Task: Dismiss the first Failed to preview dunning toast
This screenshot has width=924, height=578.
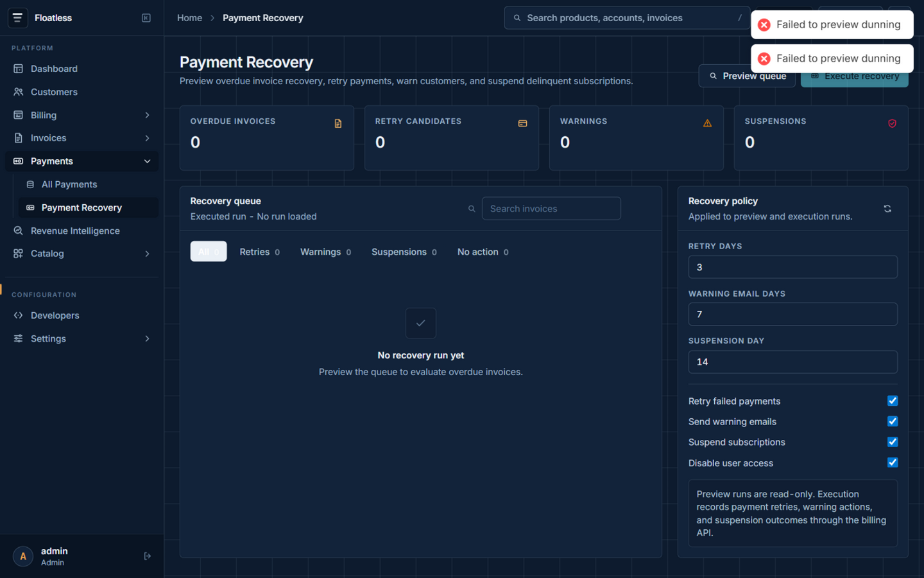Action: point(832,24)
